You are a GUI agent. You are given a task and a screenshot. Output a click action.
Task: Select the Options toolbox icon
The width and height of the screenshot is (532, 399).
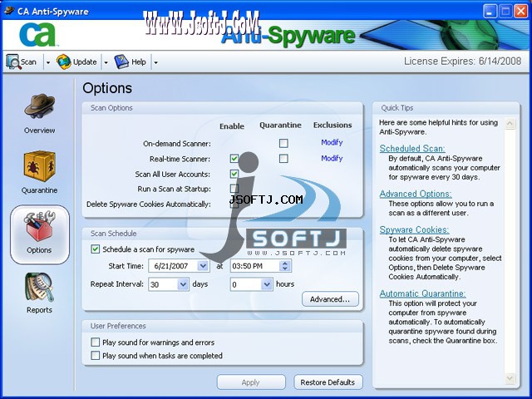pyautogui.click(x=39, y=226)
